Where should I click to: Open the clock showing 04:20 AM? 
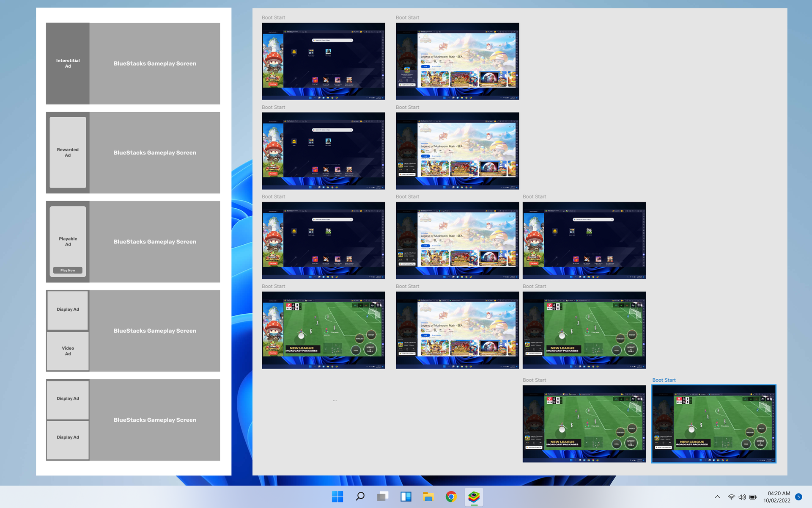click(x=777, y=497)
